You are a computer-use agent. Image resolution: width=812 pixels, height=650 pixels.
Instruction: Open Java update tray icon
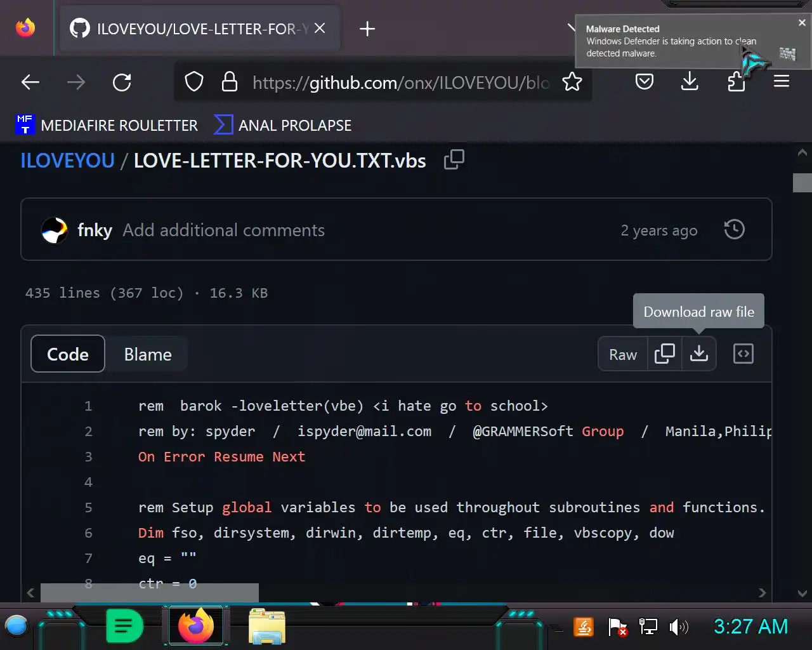[x=583, y=627]
